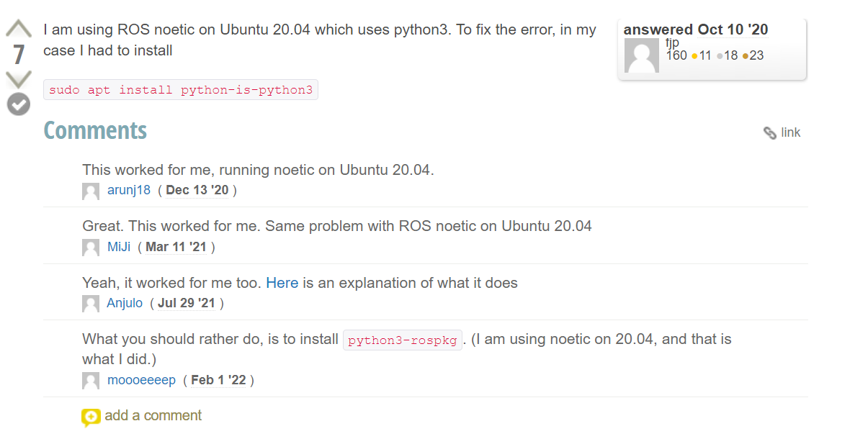
Task: Go to Anjulo's profile
Action: point(125,303)
